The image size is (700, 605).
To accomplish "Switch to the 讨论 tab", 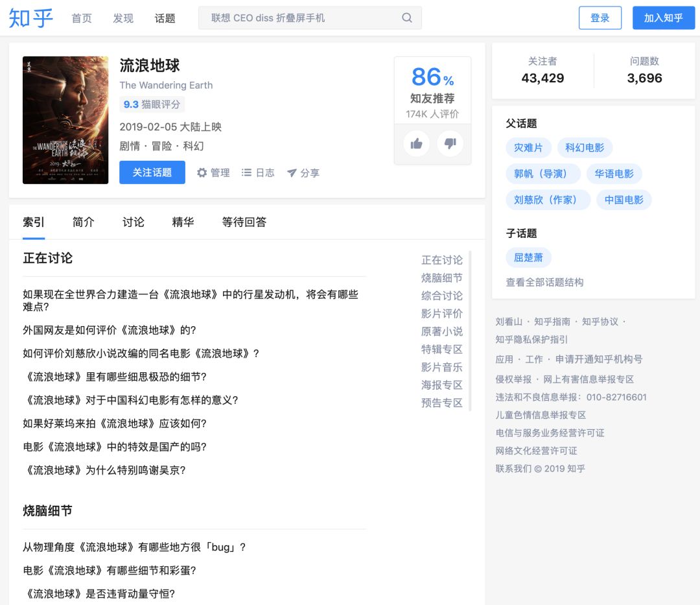I will [x=134, y=222].
